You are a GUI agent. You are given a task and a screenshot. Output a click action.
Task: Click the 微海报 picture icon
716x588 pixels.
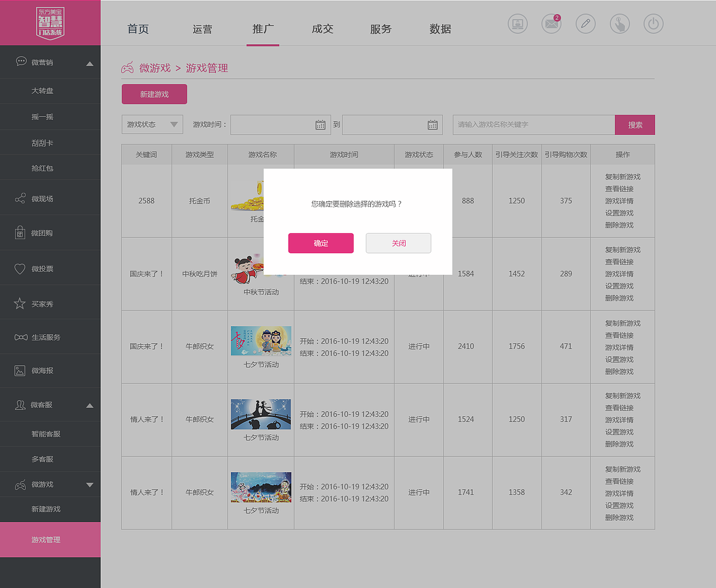[x=20, y=370]
